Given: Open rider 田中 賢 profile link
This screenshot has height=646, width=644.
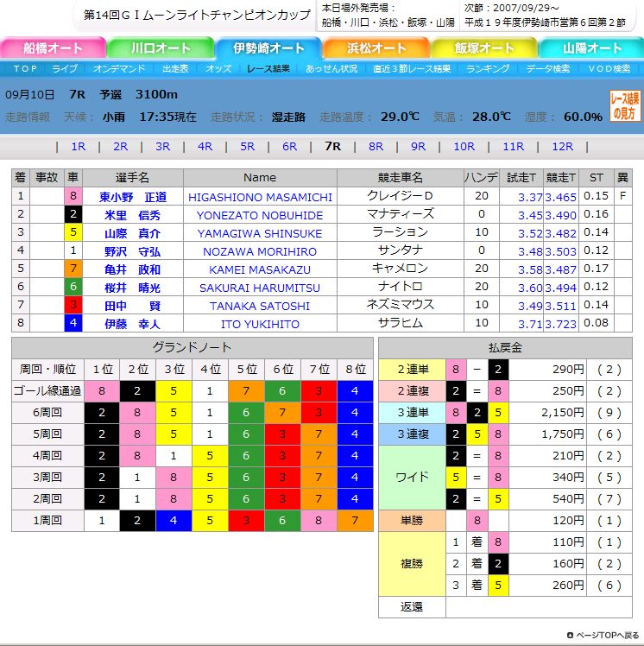Looking at the screenshot, I should click(x=133, y=306).
